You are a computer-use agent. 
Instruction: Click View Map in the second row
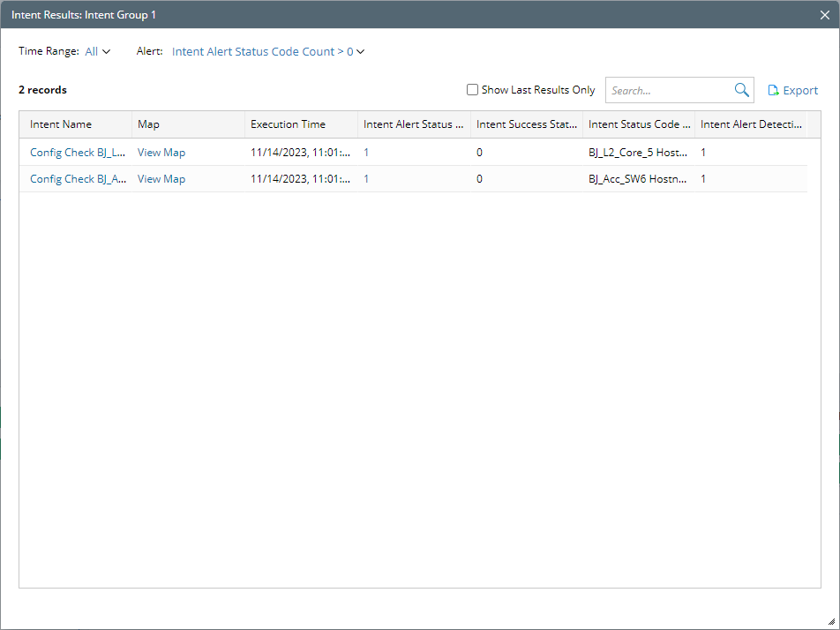(x=161, y=179)
